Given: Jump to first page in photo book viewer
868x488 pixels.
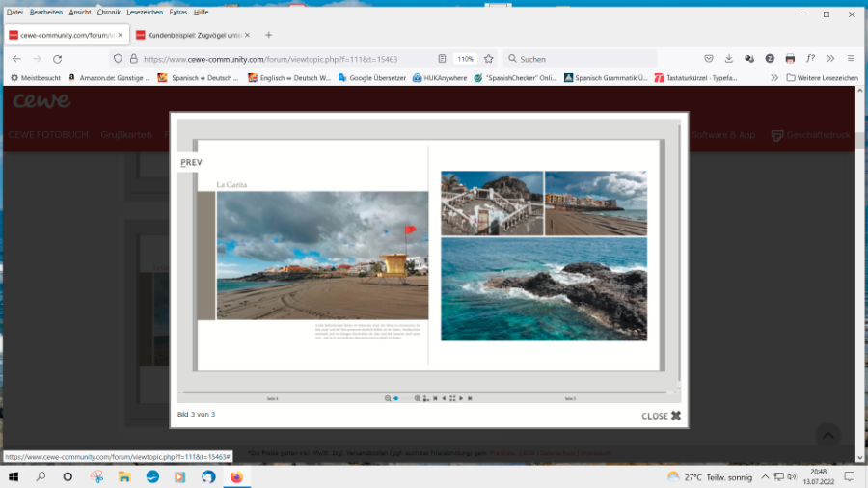Looking at the screenshot, I should 435,398.
